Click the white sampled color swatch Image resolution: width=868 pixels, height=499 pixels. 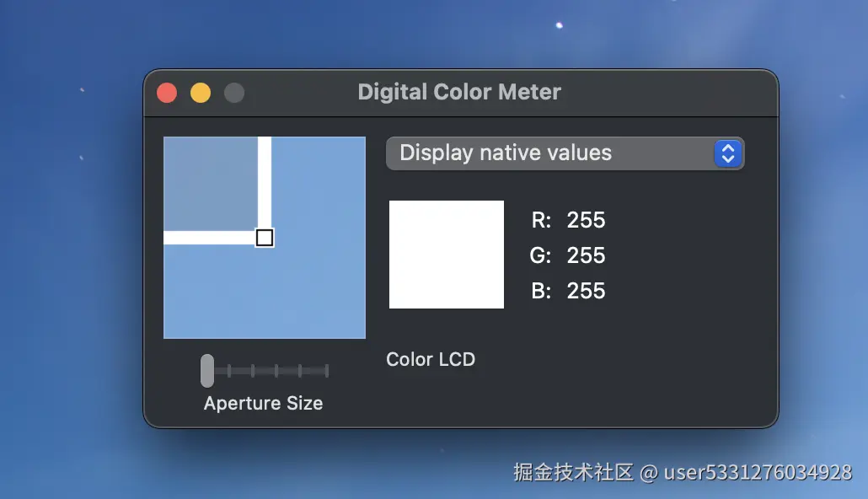pos(446,255)
